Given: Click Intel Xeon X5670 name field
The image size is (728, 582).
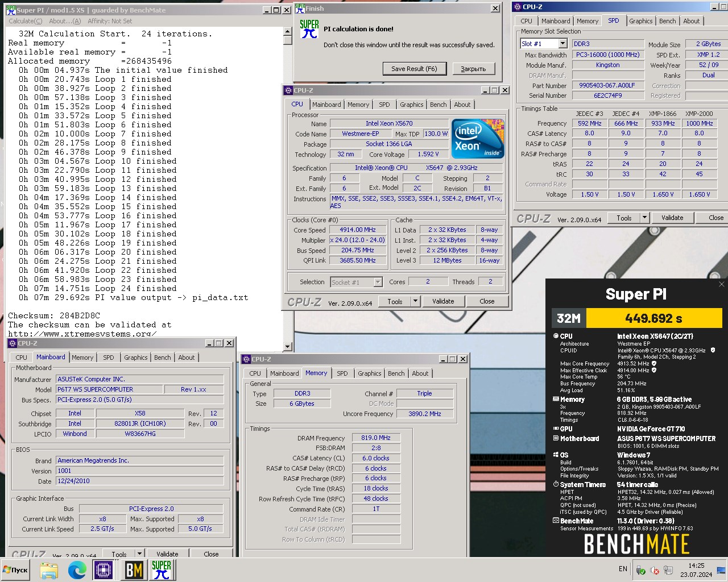Looking at the screenshot, I should tap(389, 123).
